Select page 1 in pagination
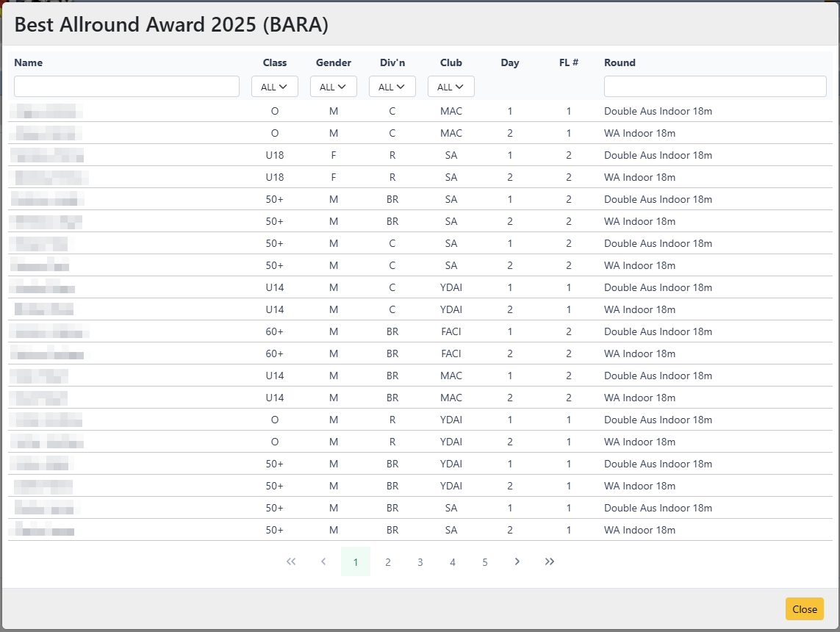Image resolution: width=840 pixels, height=632 pixels. click(356, 562)
